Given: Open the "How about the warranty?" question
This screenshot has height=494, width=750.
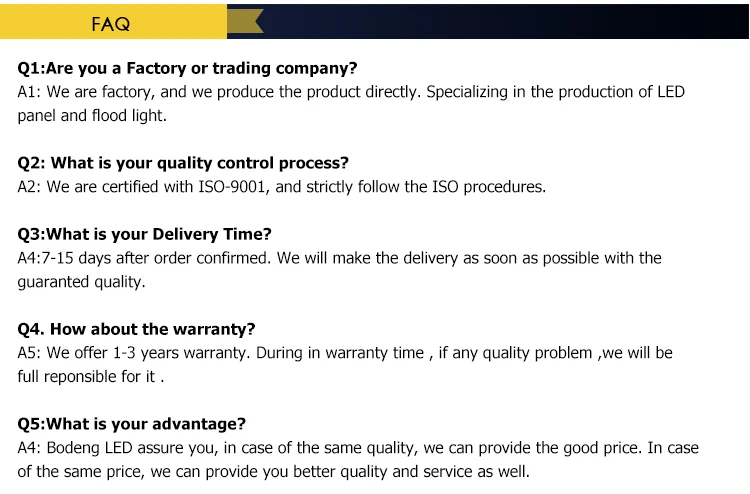Looking at the screenshot, I should pos(137,329).
